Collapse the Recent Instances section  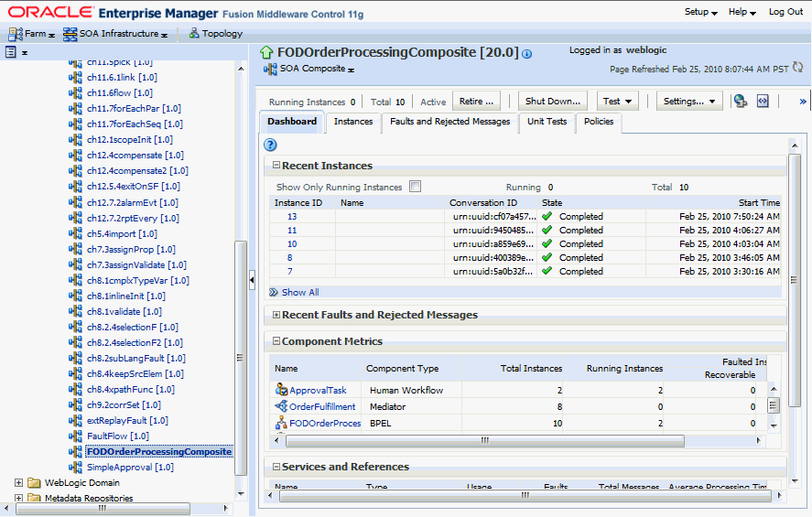276,165
